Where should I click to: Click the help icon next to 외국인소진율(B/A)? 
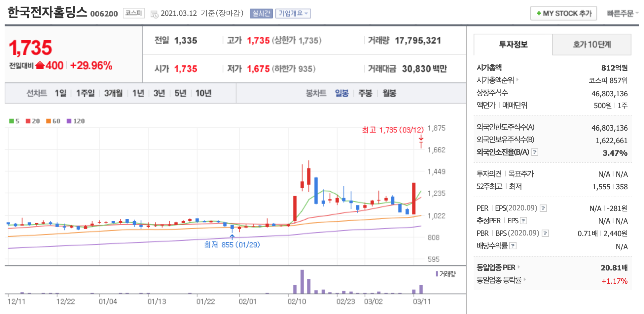(x=535, y=152)
